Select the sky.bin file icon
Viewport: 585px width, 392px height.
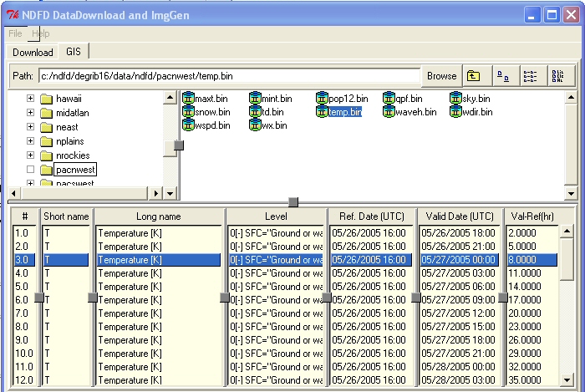455,99
